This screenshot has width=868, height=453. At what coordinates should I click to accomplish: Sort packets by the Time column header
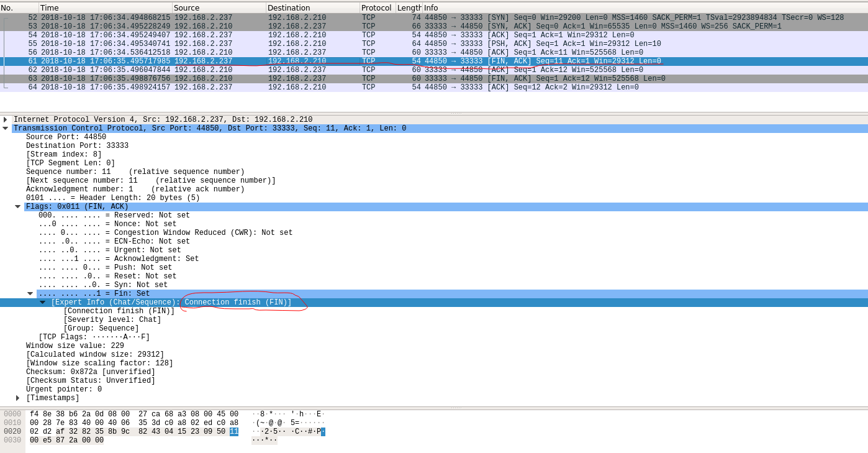tap(106, 8)
